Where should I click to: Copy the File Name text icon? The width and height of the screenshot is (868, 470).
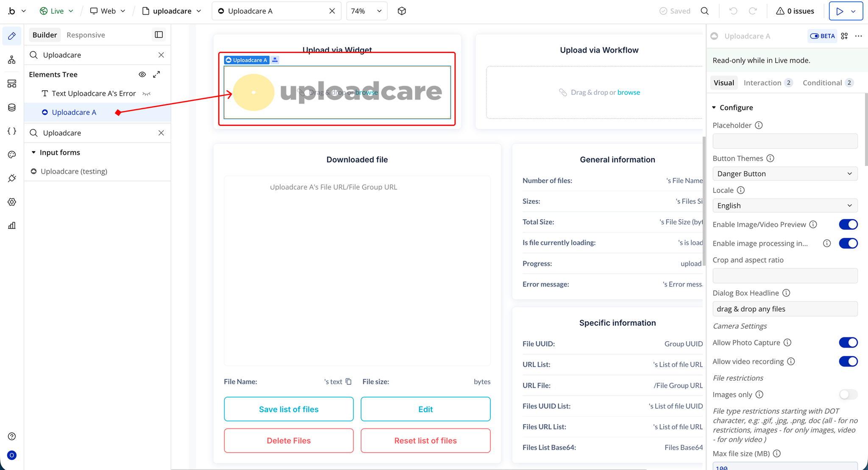click(348, 382)
